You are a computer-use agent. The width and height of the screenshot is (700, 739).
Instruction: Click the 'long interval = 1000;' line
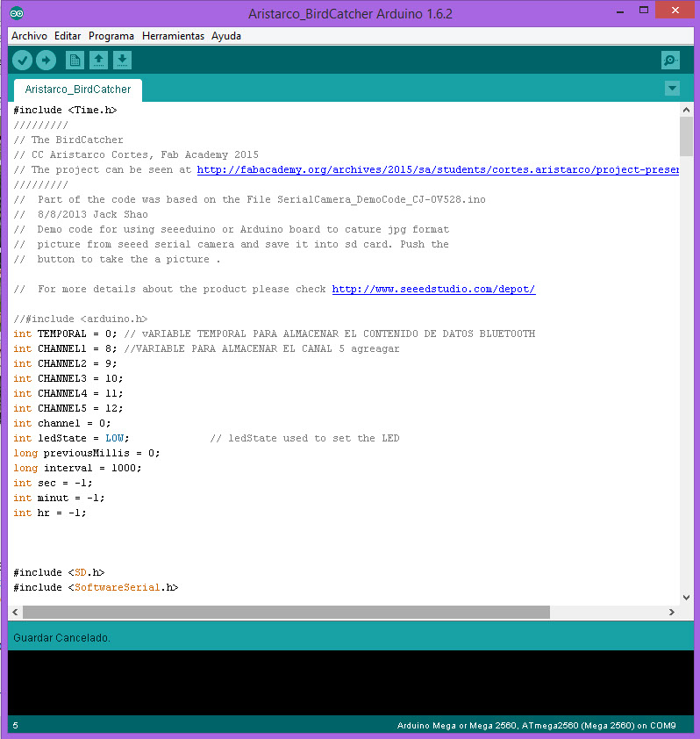(77, 468)
